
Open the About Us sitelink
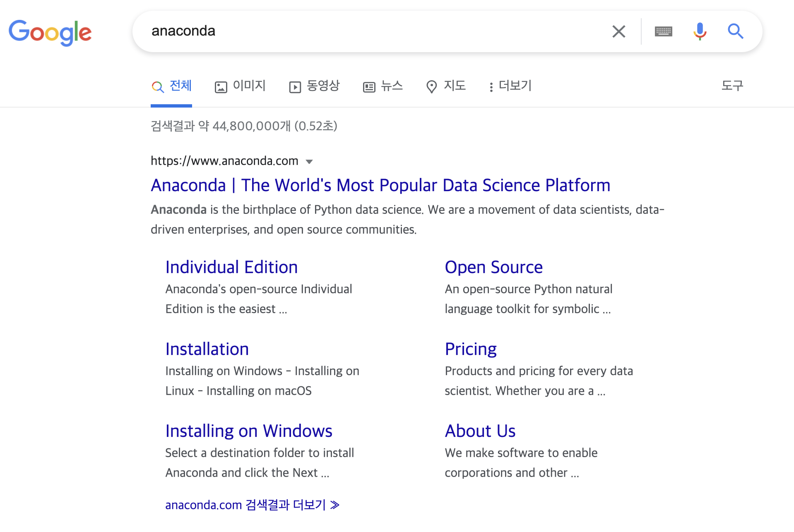[x=480, y=431]
